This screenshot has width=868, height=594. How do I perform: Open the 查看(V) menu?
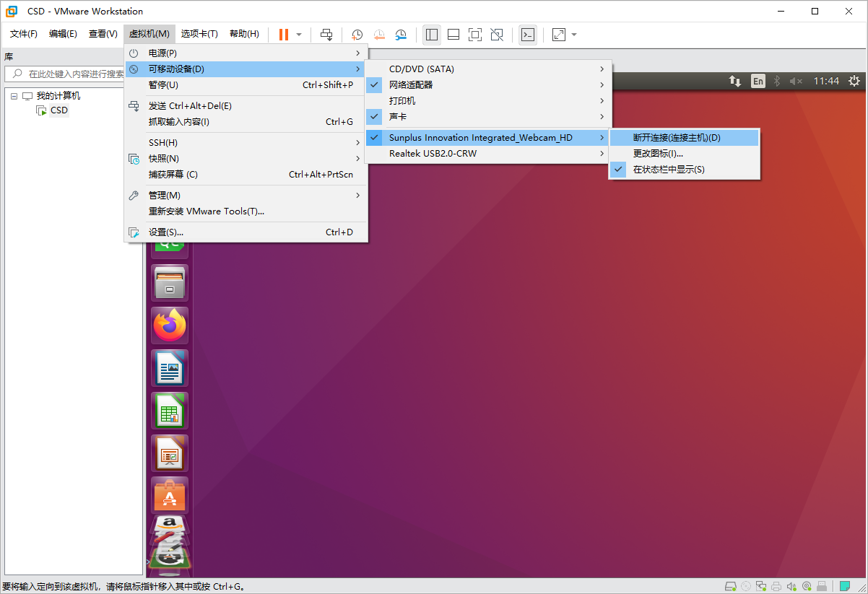(103, 34)
